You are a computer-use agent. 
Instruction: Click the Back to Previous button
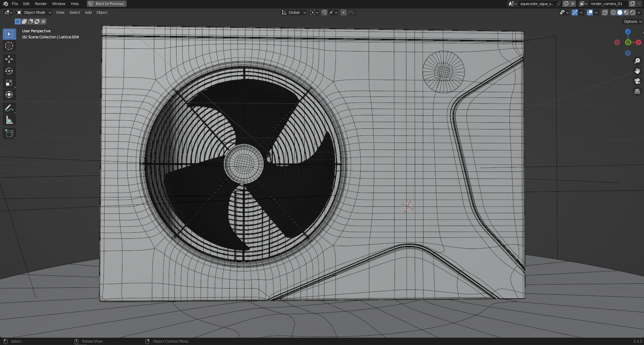click(107, 4)
